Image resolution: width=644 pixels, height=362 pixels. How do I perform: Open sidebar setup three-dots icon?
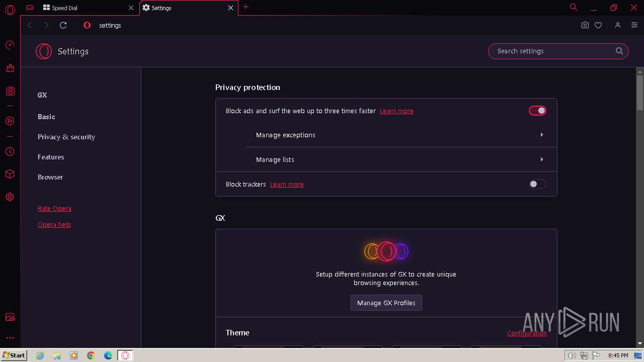10,338
